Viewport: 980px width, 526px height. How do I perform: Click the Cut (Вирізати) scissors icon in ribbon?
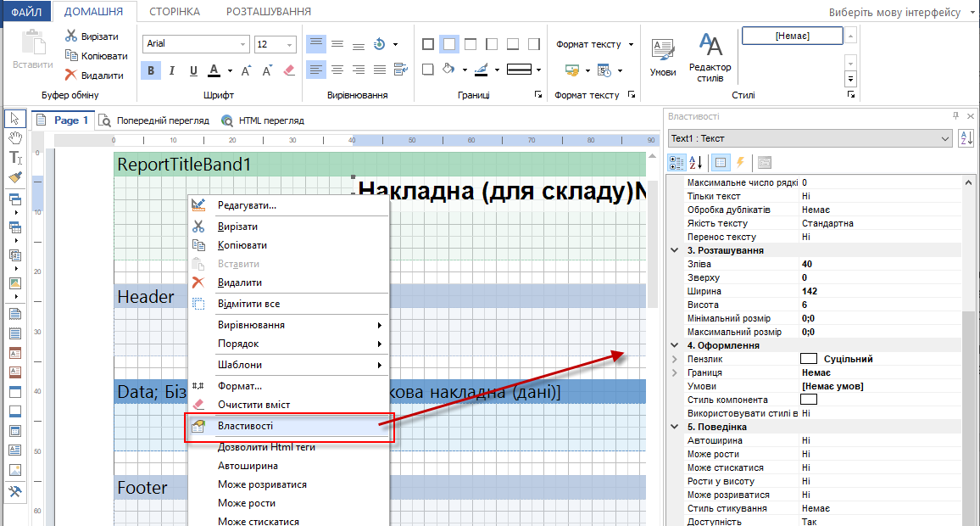[72, 36]
